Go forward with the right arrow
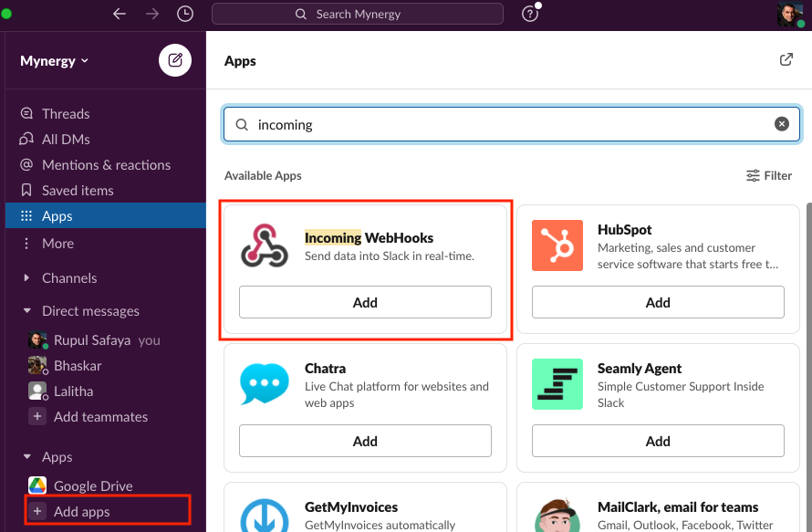The width and height of the screenshot is (812, 532). click(152, 14)
